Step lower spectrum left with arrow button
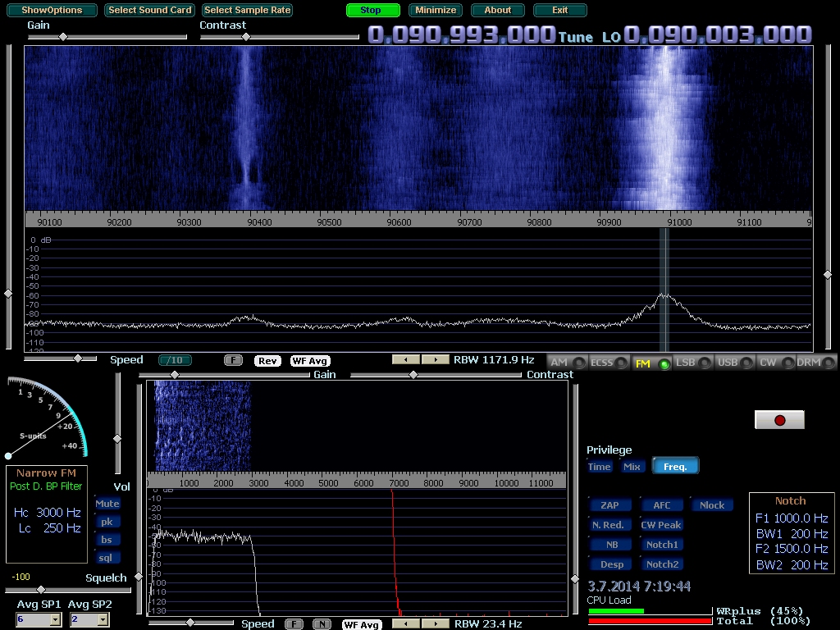840x630 pixels. pyautogui.click(x=406, y=623)
